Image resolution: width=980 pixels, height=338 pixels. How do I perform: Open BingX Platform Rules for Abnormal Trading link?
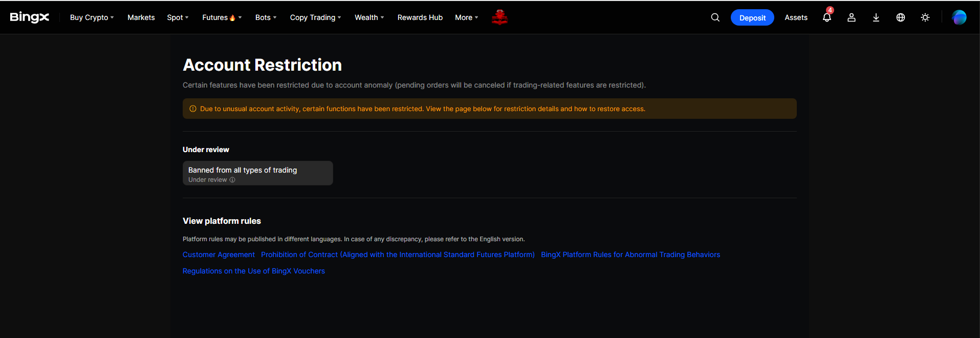click(x=630, y=255)
